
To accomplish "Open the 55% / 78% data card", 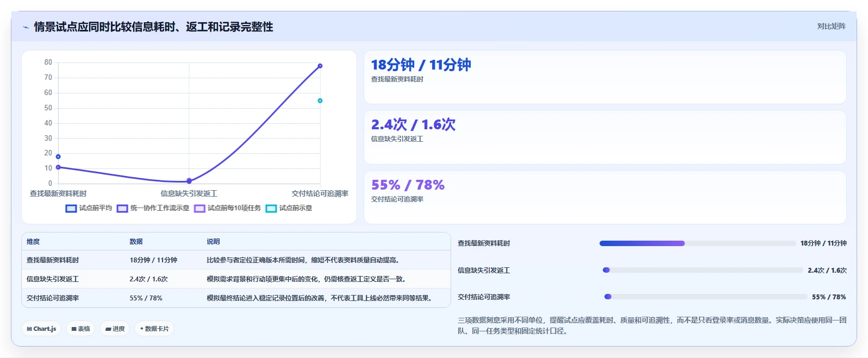I will click(x=605, y=197).
